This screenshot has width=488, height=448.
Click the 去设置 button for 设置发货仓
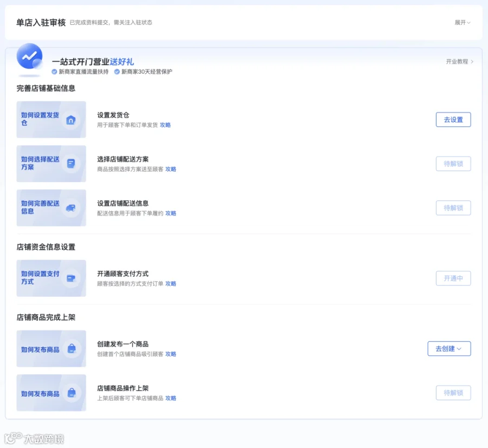pos(453,120)
